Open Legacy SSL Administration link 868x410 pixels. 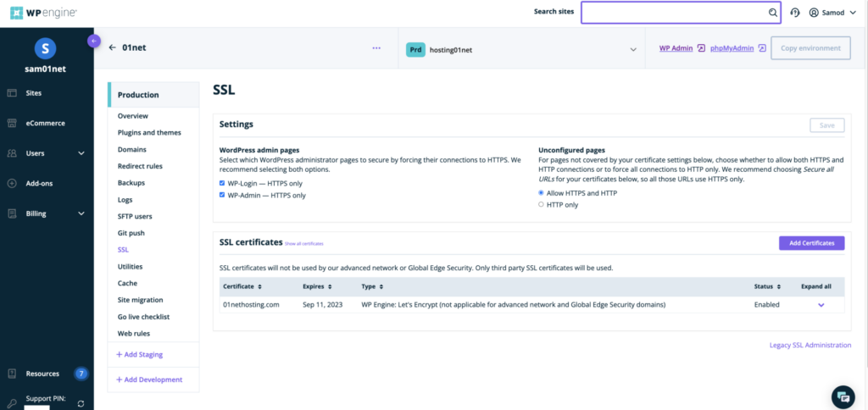(x=810, y=346)
